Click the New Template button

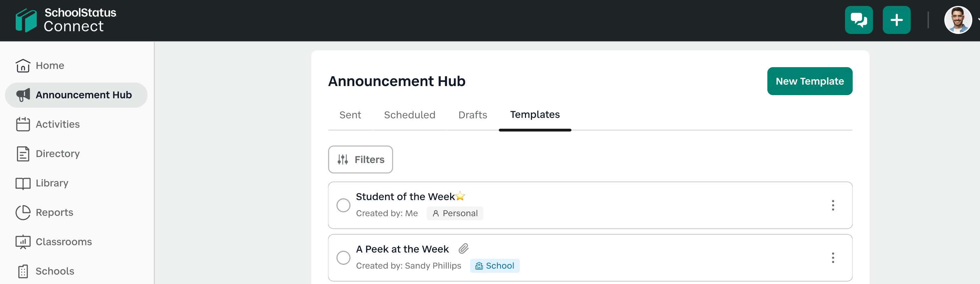click(x=809, y=81)
